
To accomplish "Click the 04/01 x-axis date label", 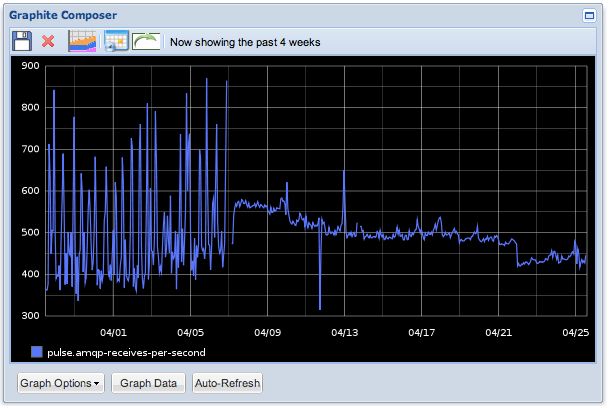I will pyautogui.click(x=113, y=333).
